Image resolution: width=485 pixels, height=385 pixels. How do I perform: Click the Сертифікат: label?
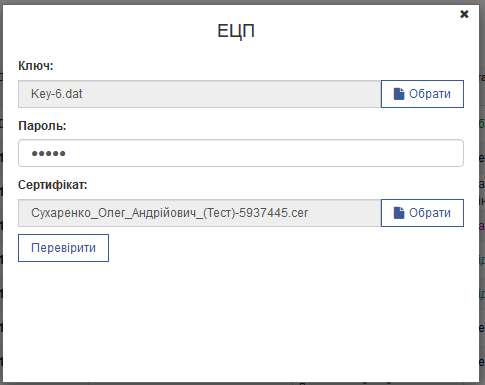[x=53, y=185]
